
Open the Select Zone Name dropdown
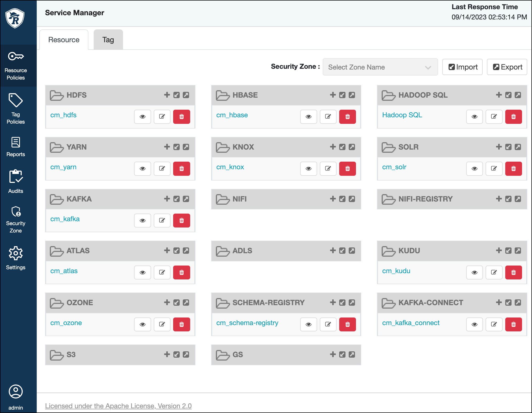[380, 67]
